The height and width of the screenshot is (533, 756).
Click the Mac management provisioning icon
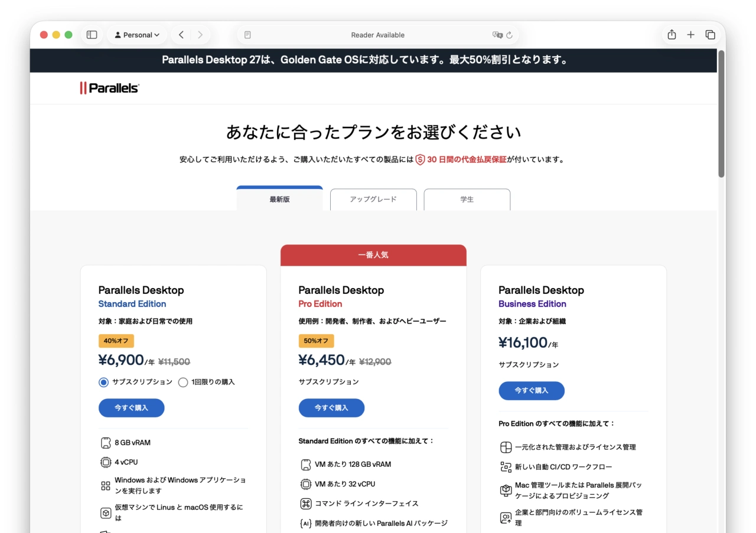[506, 491]
